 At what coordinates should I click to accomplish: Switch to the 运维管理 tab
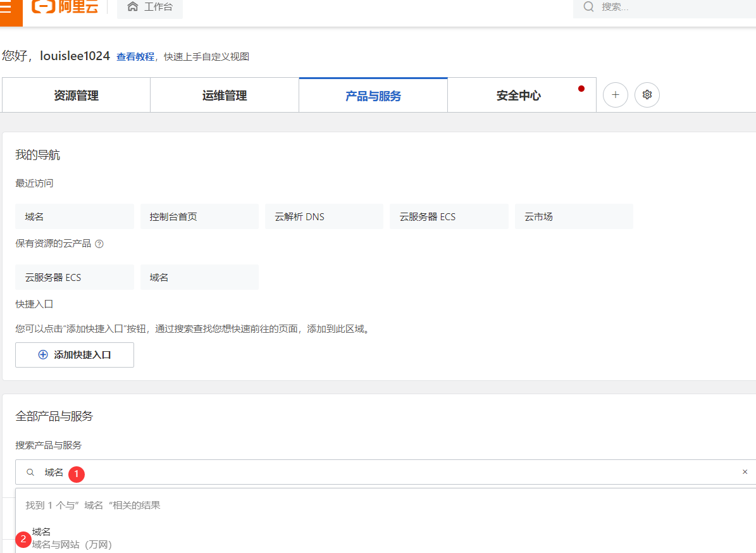point(225,96)
